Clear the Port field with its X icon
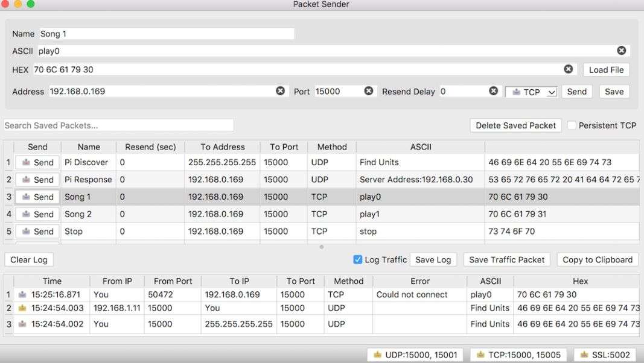644x363 pixels. [368, 91]
